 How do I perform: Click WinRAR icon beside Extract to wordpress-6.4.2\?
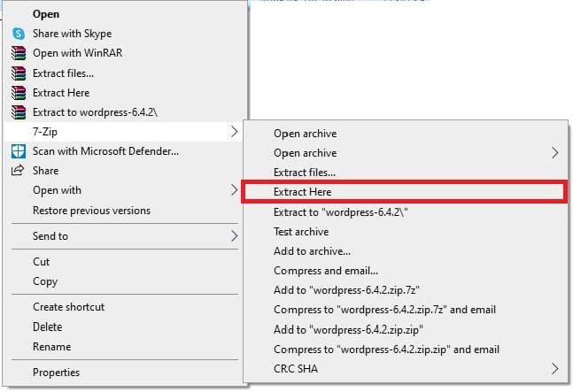pos(19,111)
